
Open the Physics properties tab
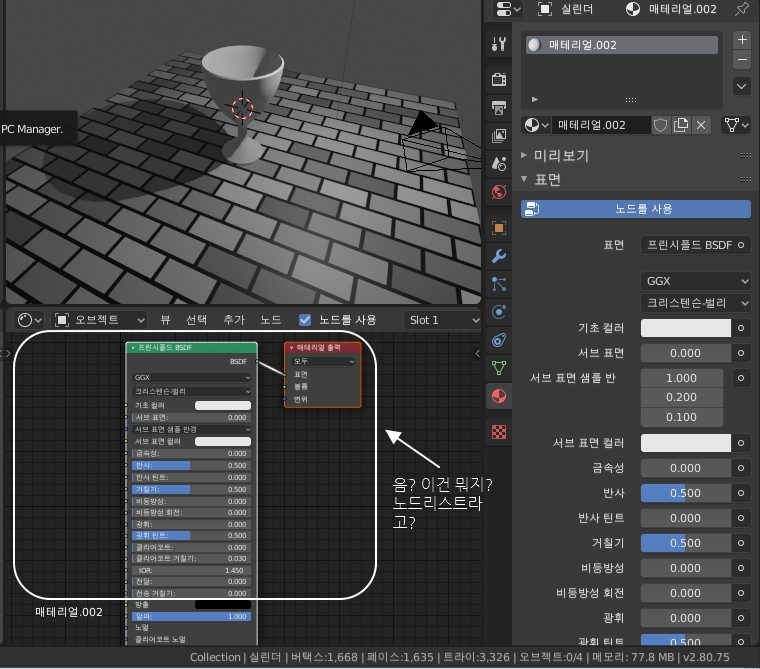coord(499,312)
